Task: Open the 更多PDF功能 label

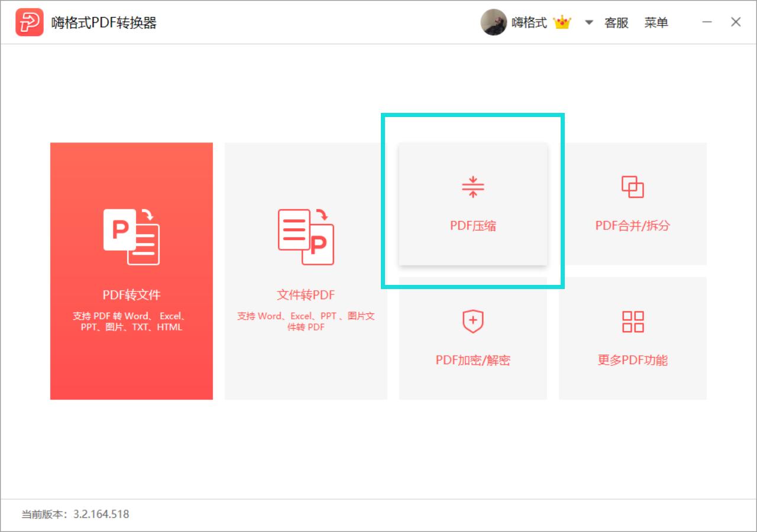Action: (x=633, y=360)
